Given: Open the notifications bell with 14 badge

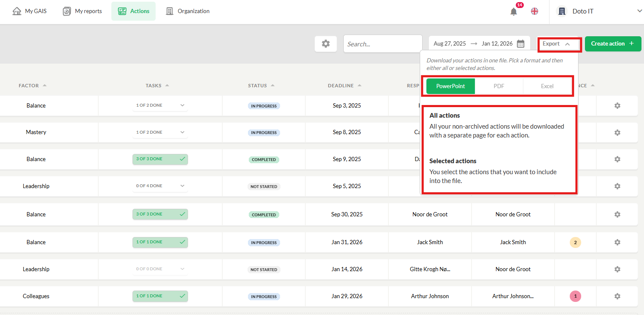Looking at the screenshot, I should (514, 11).
